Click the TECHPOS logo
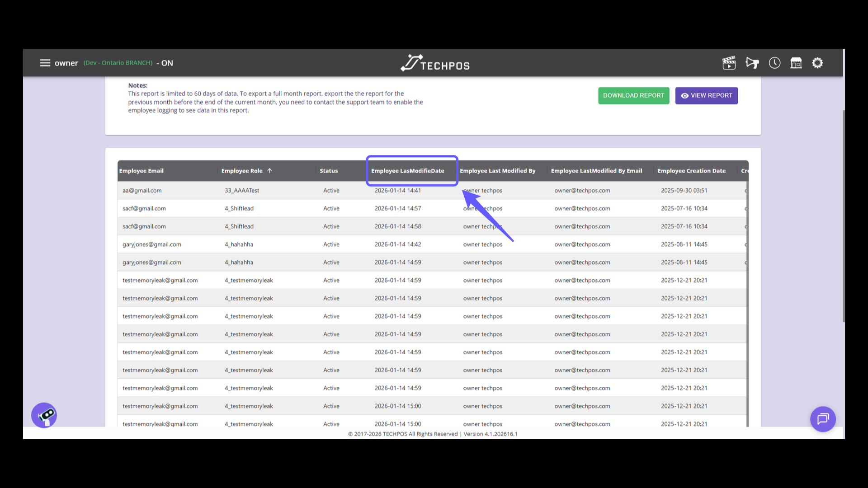868x488 pixels. [x=434, y=62]
